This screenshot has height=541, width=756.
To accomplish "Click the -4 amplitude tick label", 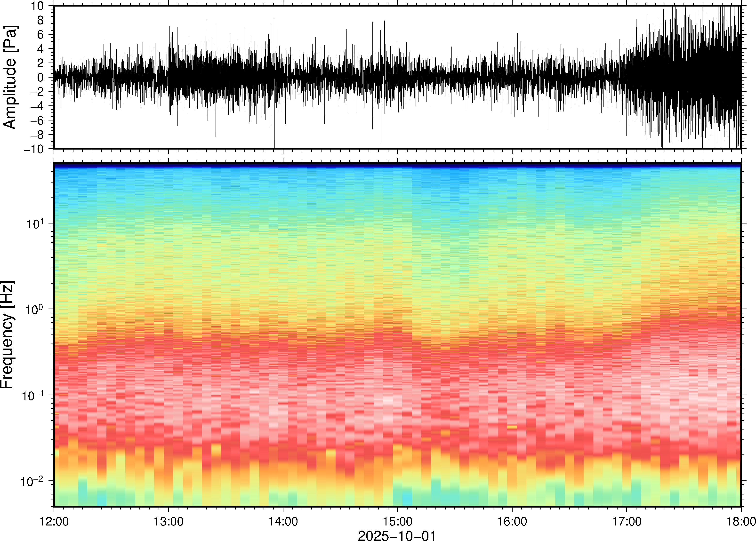I will (37, 106).
